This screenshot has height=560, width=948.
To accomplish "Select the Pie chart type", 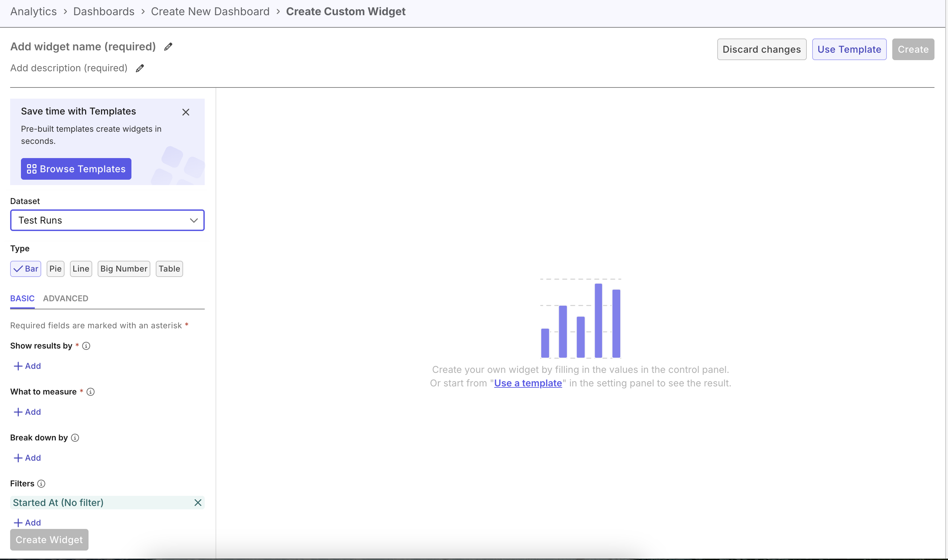I will (x=55, y=269).
